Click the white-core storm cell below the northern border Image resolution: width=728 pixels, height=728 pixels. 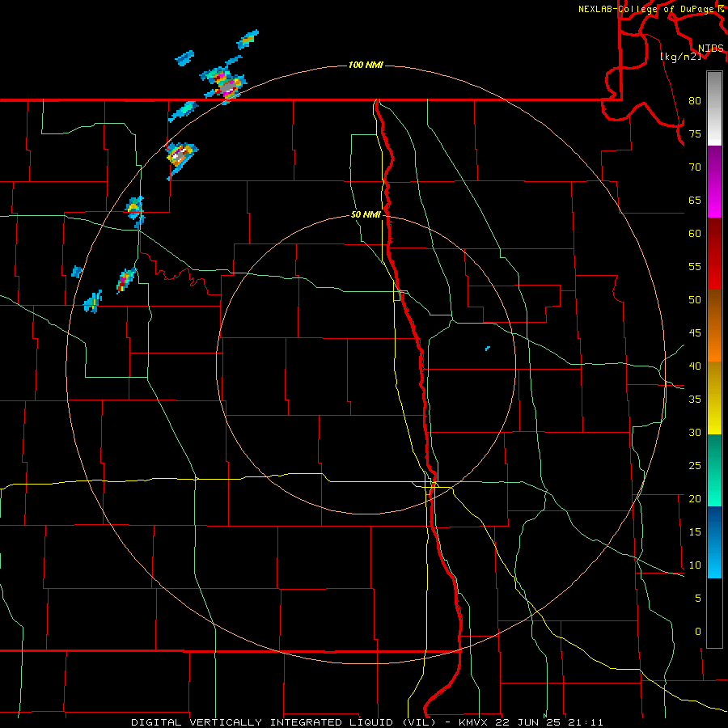tap(180, 156)
